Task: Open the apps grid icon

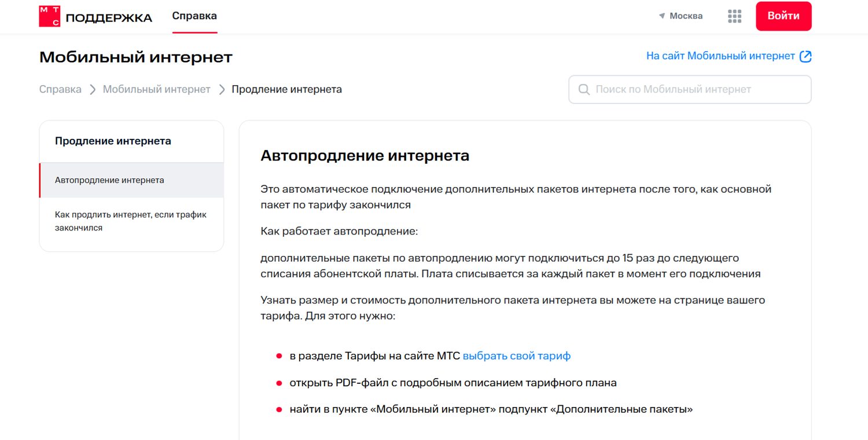Action: [734, 16]
